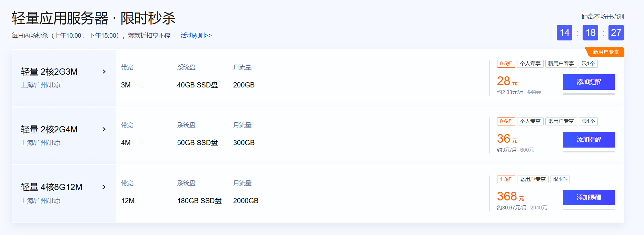Click the 0.5折 discount badge
This screenshot has height=235, width=644.
click(506, 64)
